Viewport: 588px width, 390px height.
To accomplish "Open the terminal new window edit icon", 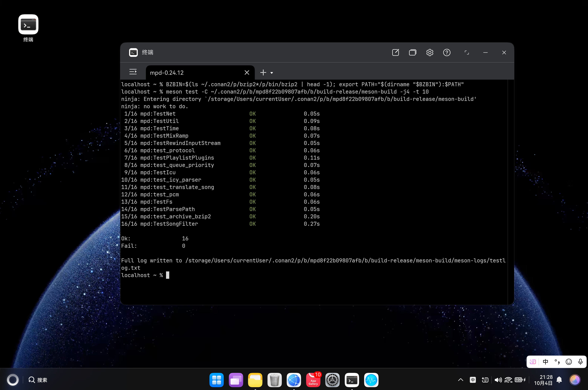I will 396,53.
